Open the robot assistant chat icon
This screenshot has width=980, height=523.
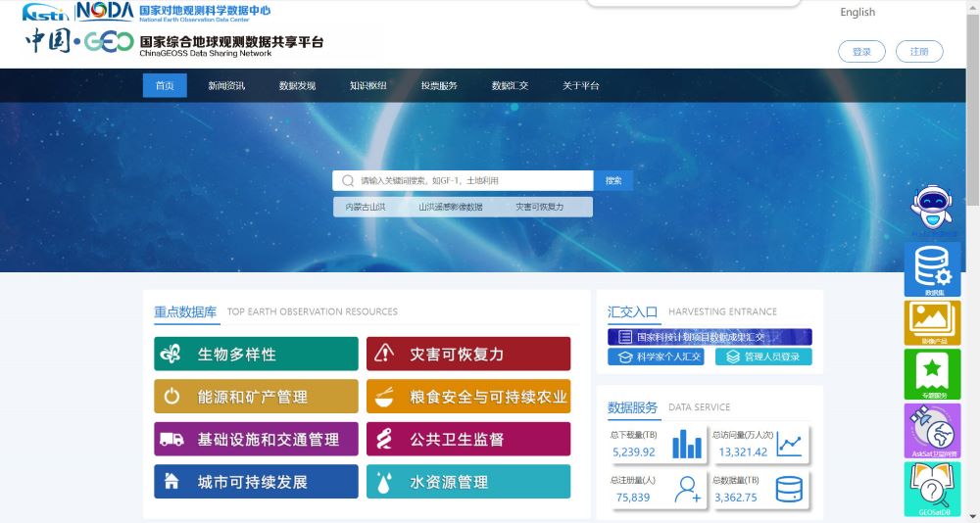coord(931,208)
